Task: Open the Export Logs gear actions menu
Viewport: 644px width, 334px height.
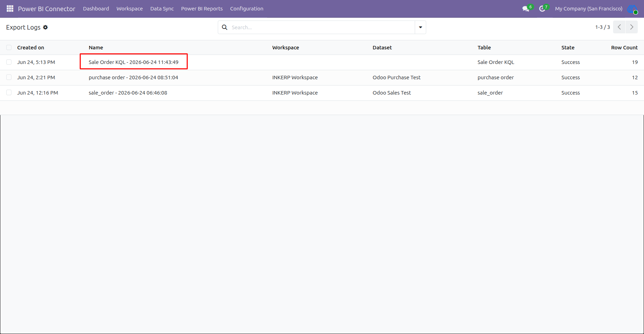Action: coord(46,27)
